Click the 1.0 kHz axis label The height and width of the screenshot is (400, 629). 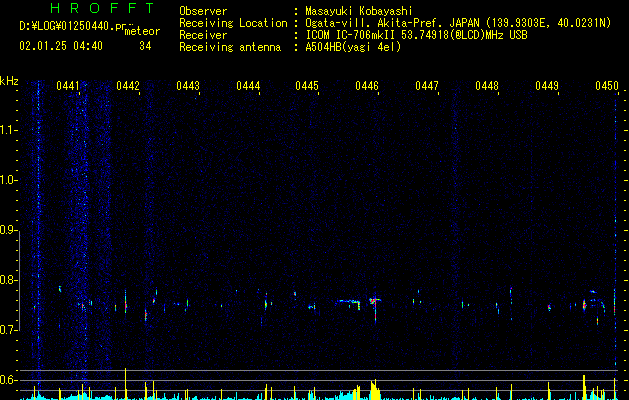(9, 180)
